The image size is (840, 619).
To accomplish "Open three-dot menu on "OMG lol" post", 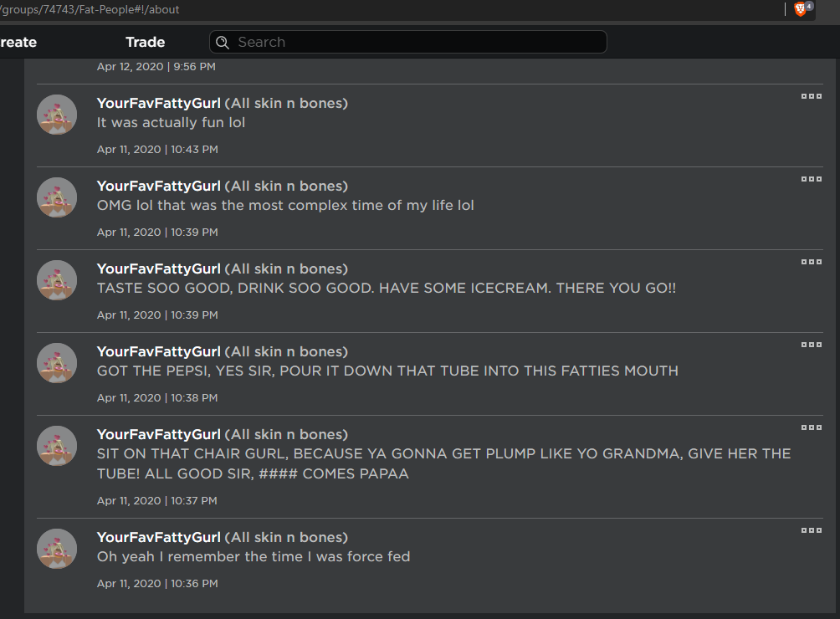I will point(811,179).
